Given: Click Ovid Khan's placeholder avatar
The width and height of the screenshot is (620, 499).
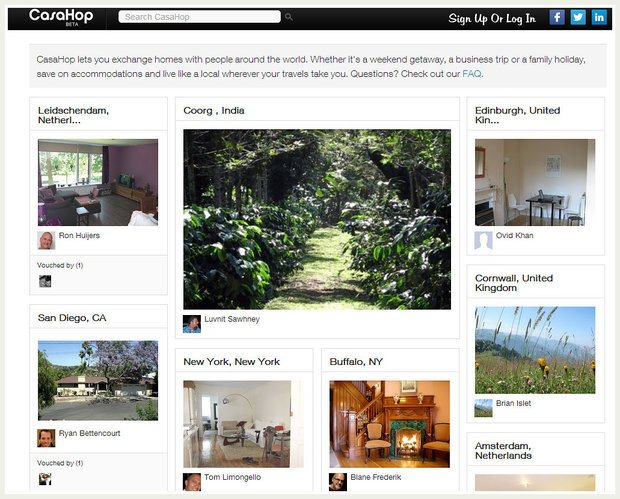Looking at the screenshot, I should [484, 240].
